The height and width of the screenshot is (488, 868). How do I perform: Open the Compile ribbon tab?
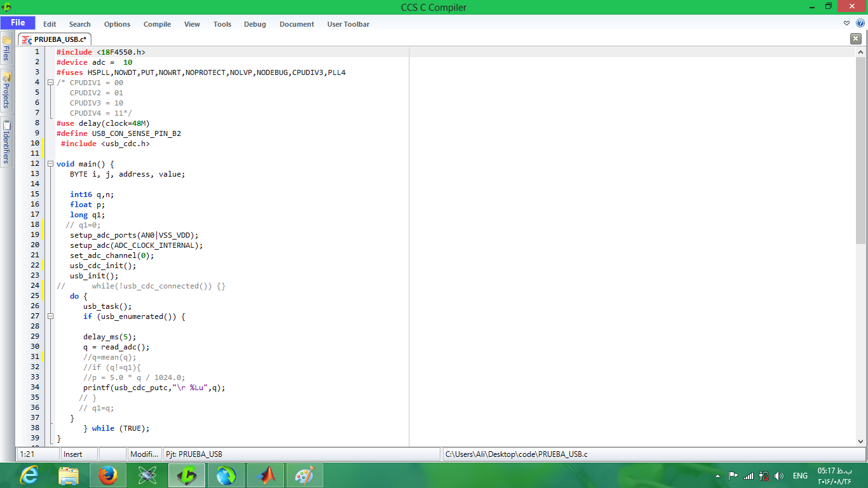[157, 24]
